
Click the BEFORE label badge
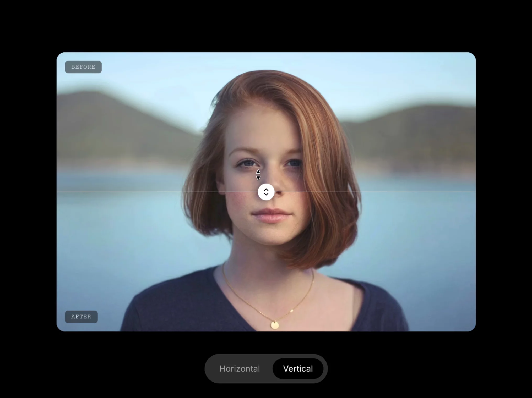(x=83, y=67)
